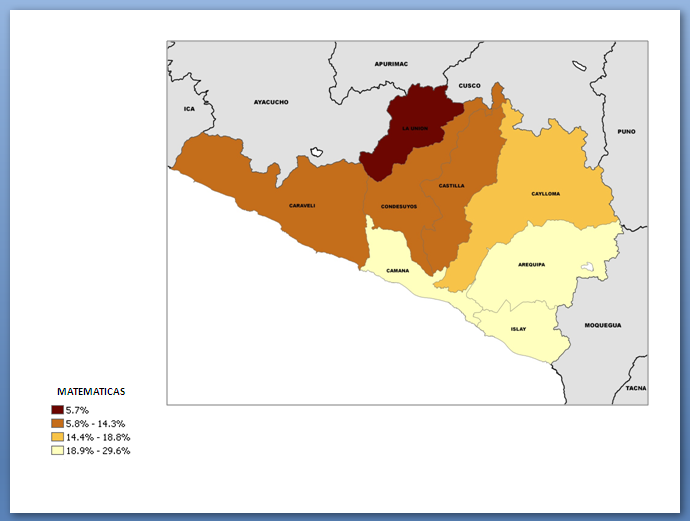Click the CASTILLA province region
690x521 pixels.
coord(451,186)
